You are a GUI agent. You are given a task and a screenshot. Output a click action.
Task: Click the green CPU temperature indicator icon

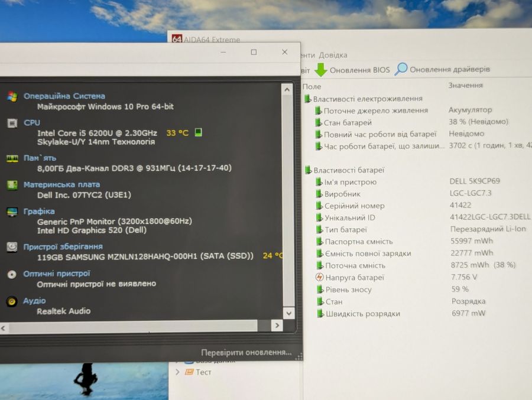[x=199, y=132]
